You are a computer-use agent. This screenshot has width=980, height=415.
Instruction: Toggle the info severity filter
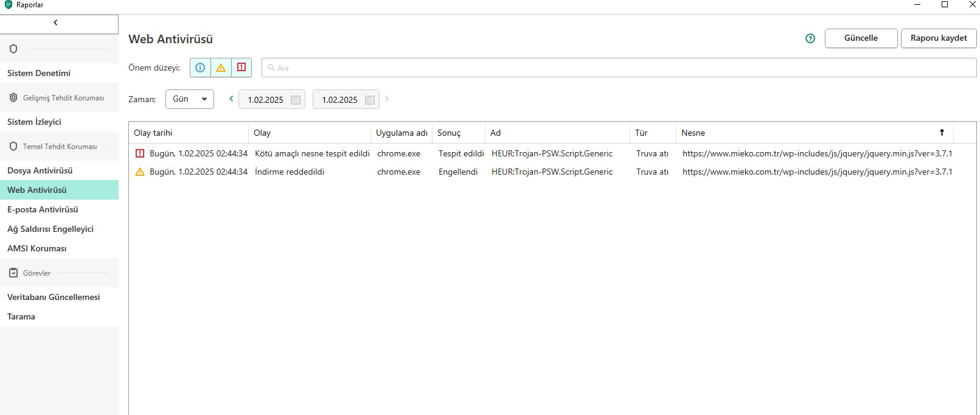click(x=200, y=68)
